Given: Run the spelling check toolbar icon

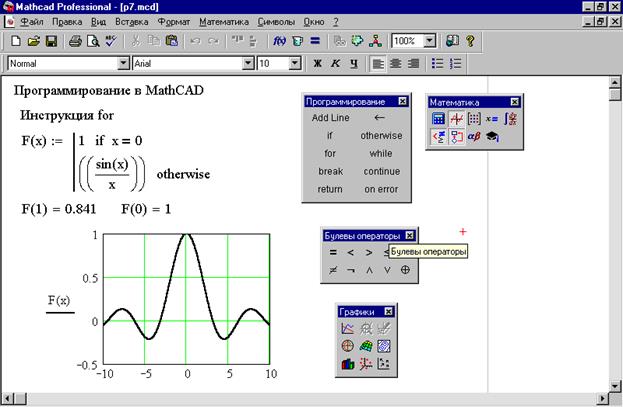Looking at the screenshot, I should pyautogui.click(x=111, y=41).
